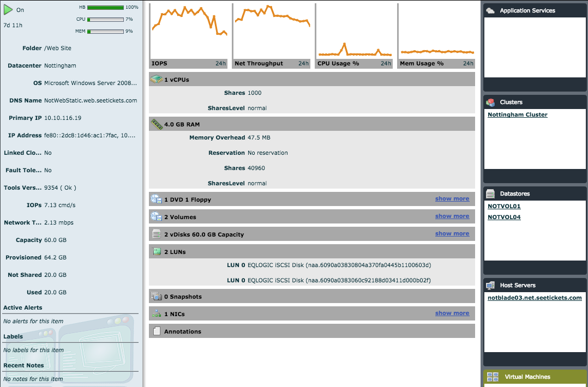Click the LUNs storage icon
The height and width of the screenshot is (387, 588).
click(x=157, y=251)
